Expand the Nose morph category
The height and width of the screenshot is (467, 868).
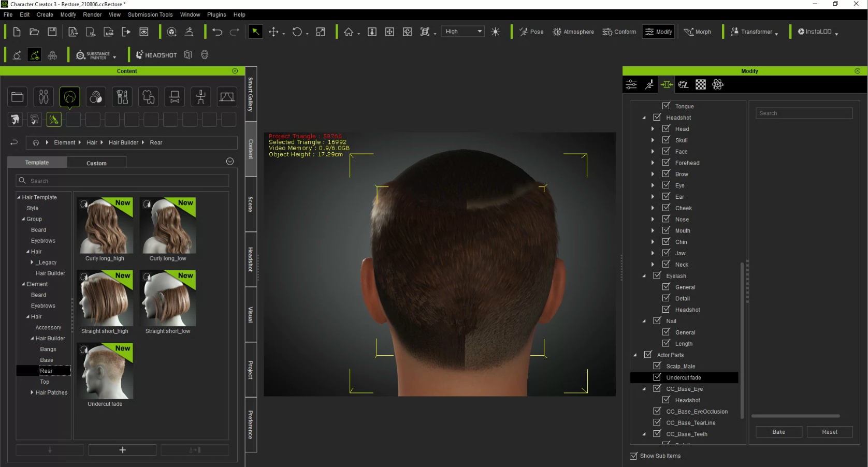pyautogui.click(x=653, y=220)
